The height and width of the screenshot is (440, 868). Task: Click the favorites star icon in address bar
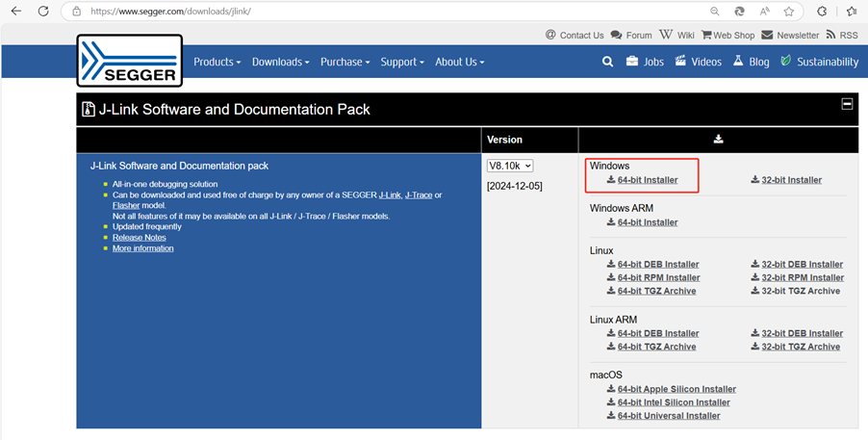click(x=789, y=12)
